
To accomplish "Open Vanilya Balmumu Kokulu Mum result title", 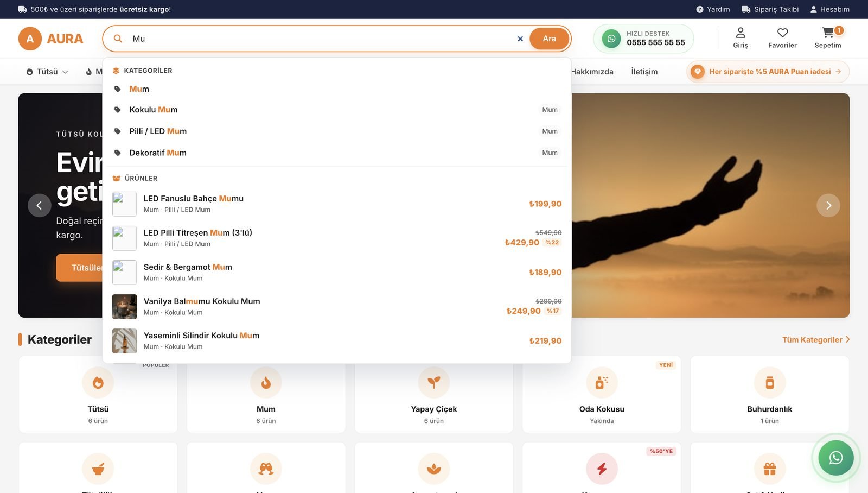I will coord(202,301).
